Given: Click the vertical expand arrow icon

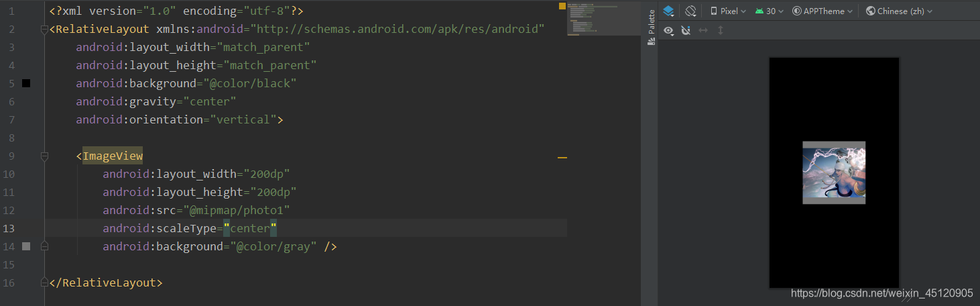Looking at the screenshot, I should 721,30.
